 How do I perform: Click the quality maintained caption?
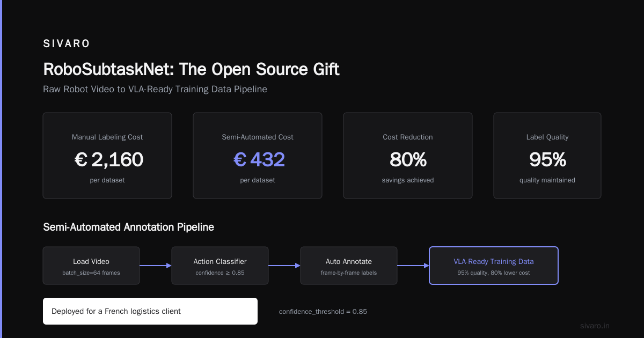(547, 180)
